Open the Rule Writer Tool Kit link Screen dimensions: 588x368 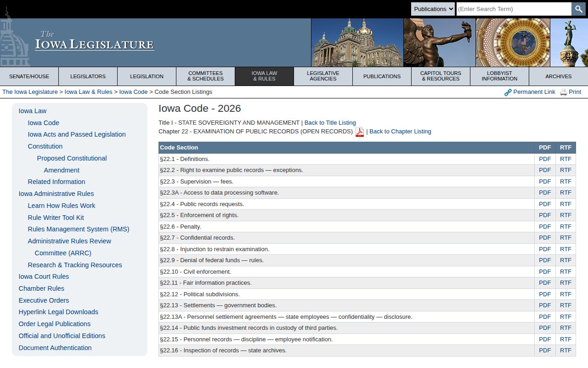(56, 218)
